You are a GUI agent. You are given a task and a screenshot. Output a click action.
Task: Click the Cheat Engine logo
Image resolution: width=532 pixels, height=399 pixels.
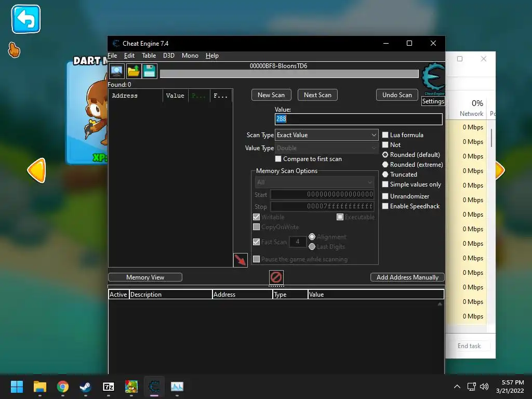433,79
